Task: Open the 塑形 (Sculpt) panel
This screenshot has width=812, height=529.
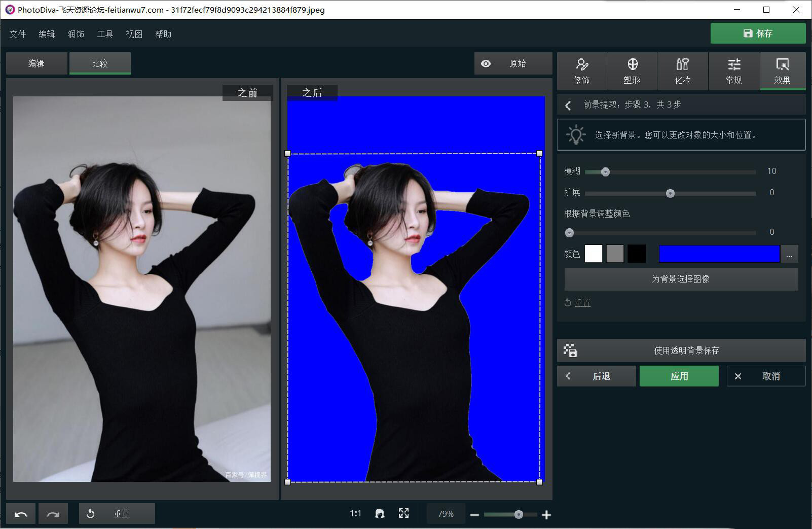Action: (632, 71)
